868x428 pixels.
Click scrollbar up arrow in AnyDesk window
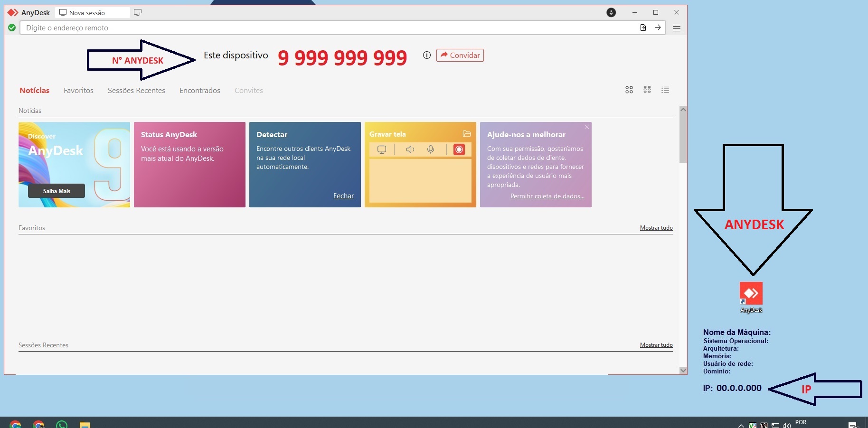point(683,109)
